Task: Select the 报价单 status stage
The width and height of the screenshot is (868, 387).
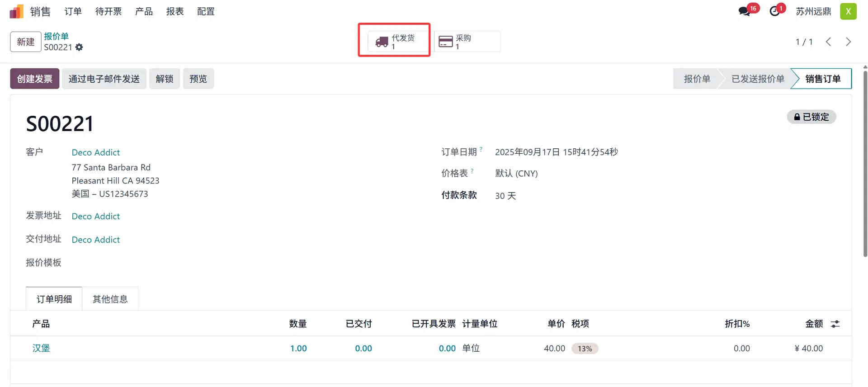Action: 697,79
